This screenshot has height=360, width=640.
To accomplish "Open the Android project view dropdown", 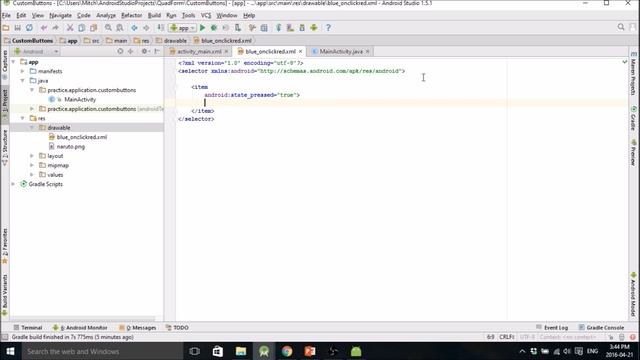I will (x=36, y=51).
